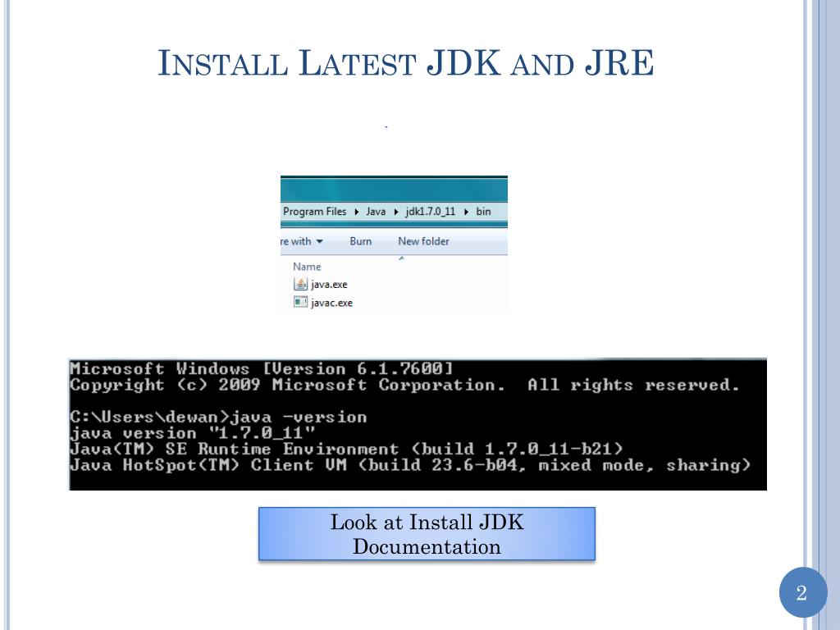The image size is (840, 630).
Task: Select the java.exe file name
Action: tap(329, 285)
